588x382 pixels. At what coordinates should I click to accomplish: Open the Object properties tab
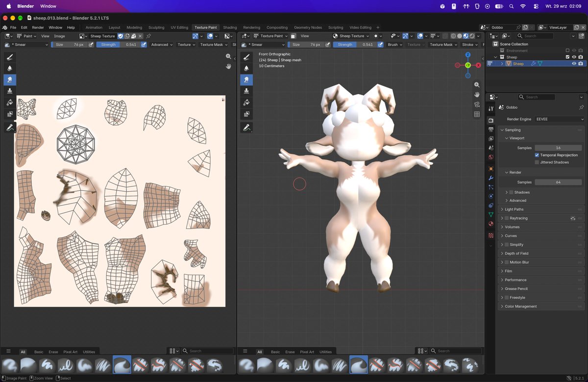[x=491, y=169]
